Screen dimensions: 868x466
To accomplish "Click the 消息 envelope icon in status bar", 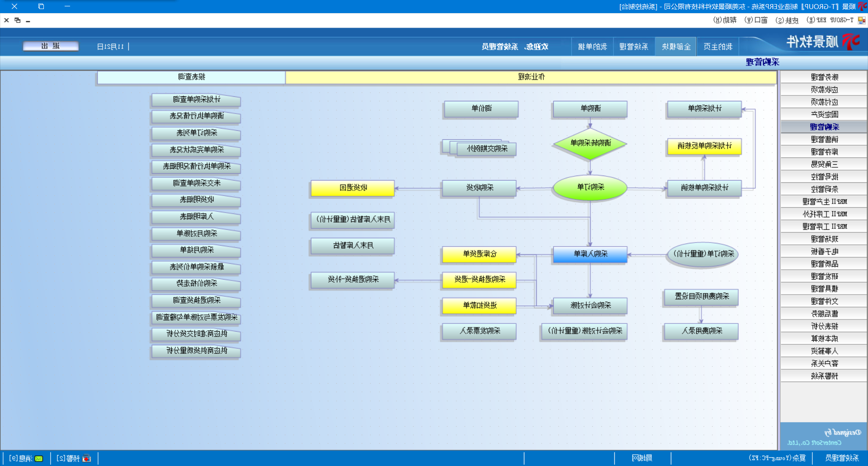I will pos(39,458).
